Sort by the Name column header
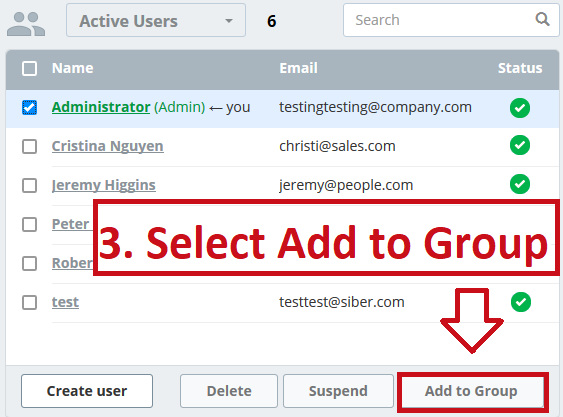The width and height of the screenshot is (563, 417). [73, 68]
